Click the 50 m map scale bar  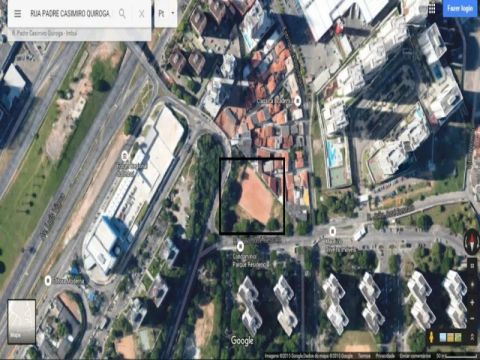(457, 356)
